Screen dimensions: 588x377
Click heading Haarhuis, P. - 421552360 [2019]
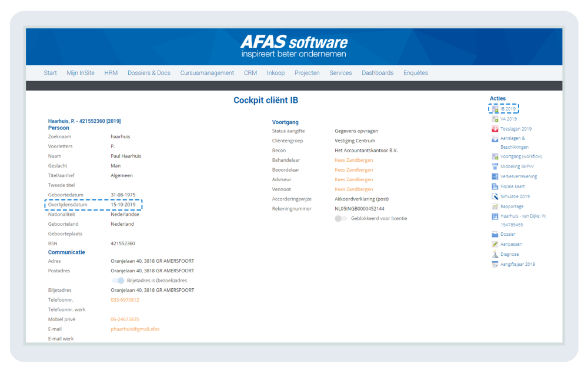click(x=84, y=121)
